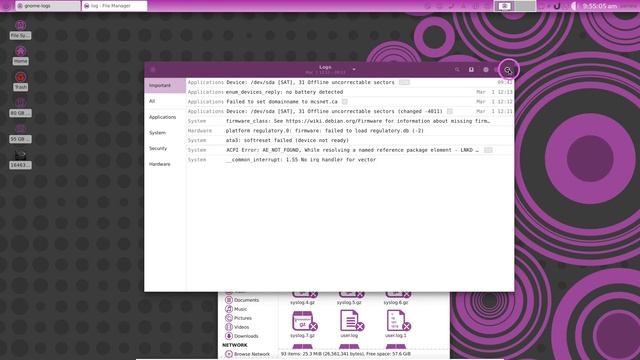
Task: Open the Trash desktop icon
Action: point(20,82)
